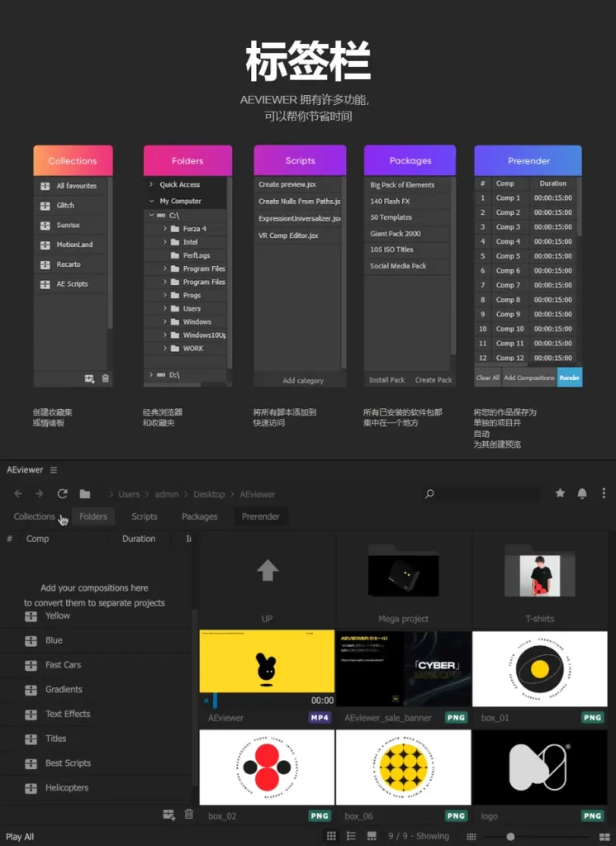The width and height of the screenshot is (616, 846).
Task: Adjust the thumbnail size slider
Action: pyautogui.click(x=510, y=837)
